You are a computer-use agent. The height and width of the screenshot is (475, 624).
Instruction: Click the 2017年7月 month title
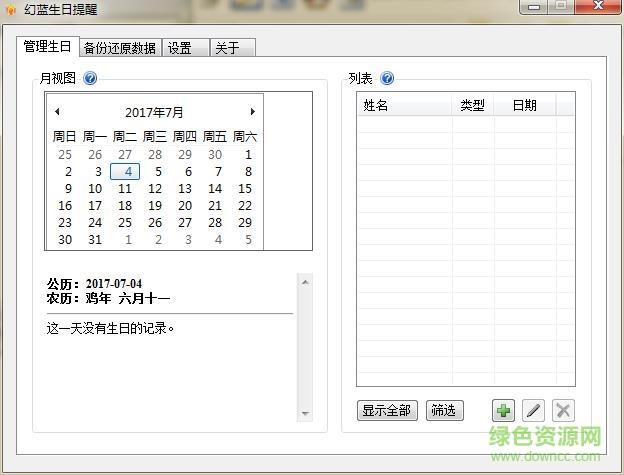(154, 112)
